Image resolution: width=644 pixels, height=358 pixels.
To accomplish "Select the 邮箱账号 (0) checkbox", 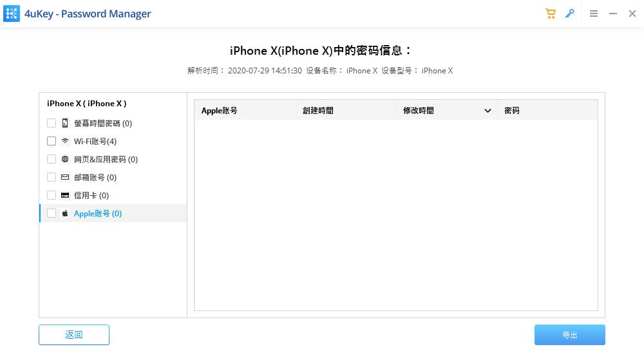I will pos(52,177).
